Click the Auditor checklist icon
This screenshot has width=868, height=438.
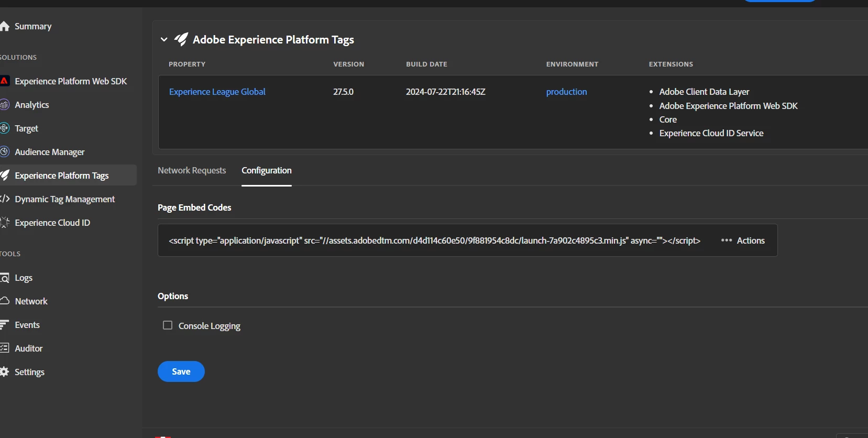[x=5, y=348]
